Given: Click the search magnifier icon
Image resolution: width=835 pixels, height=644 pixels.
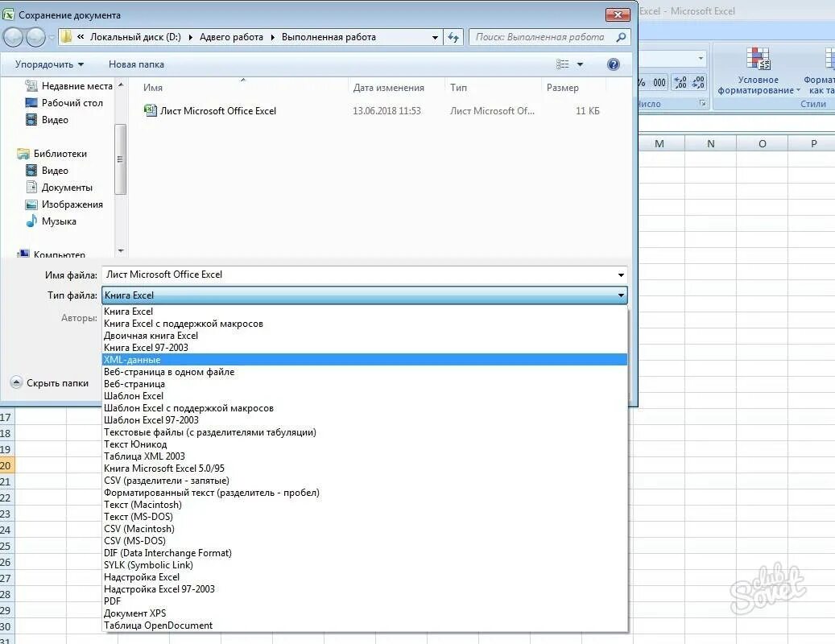Looking at the screenshot, I should point(621,37).
